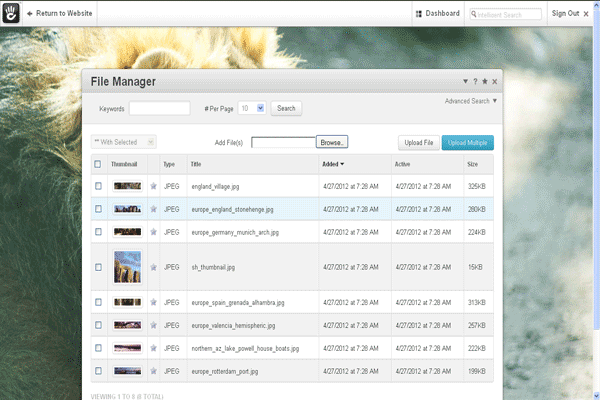600x400 pixels.
Task: Star the england_village.jpg file
Action: pos(153,186)
